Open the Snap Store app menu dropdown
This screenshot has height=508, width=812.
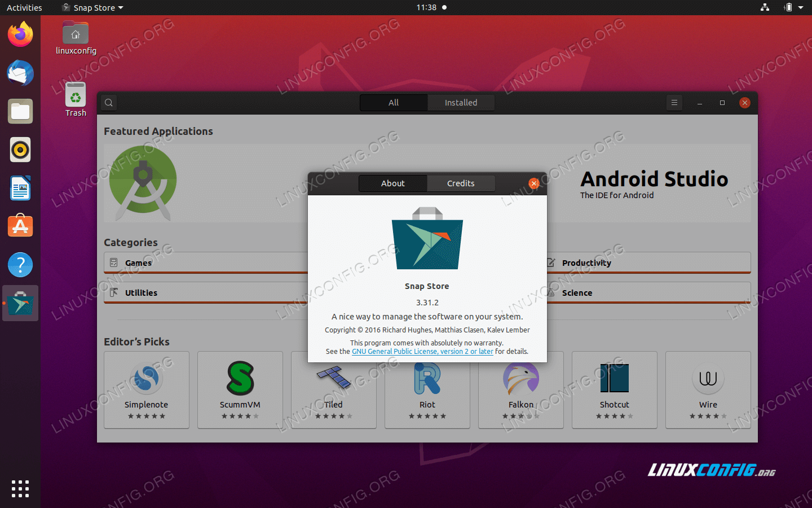(93, 7)
